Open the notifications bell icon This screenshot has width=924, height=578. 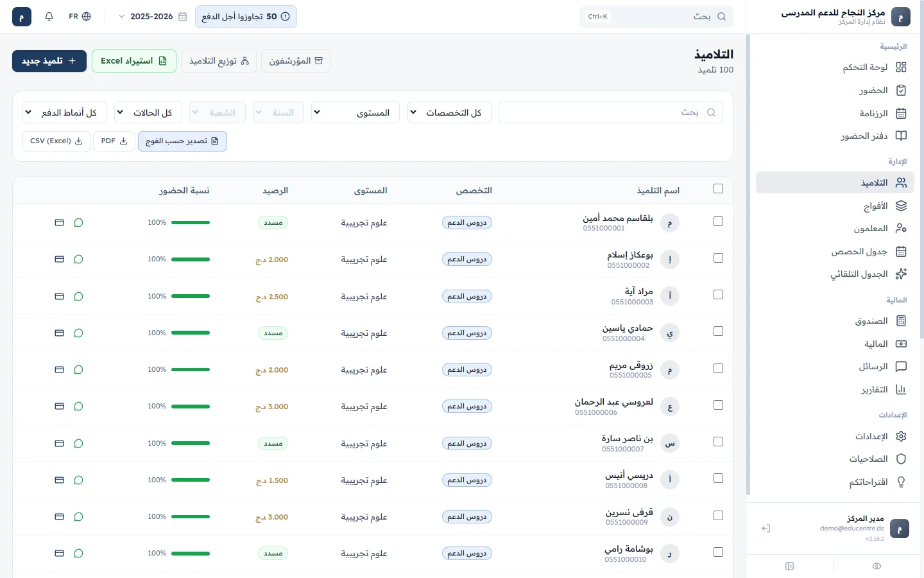click(49, 17)
